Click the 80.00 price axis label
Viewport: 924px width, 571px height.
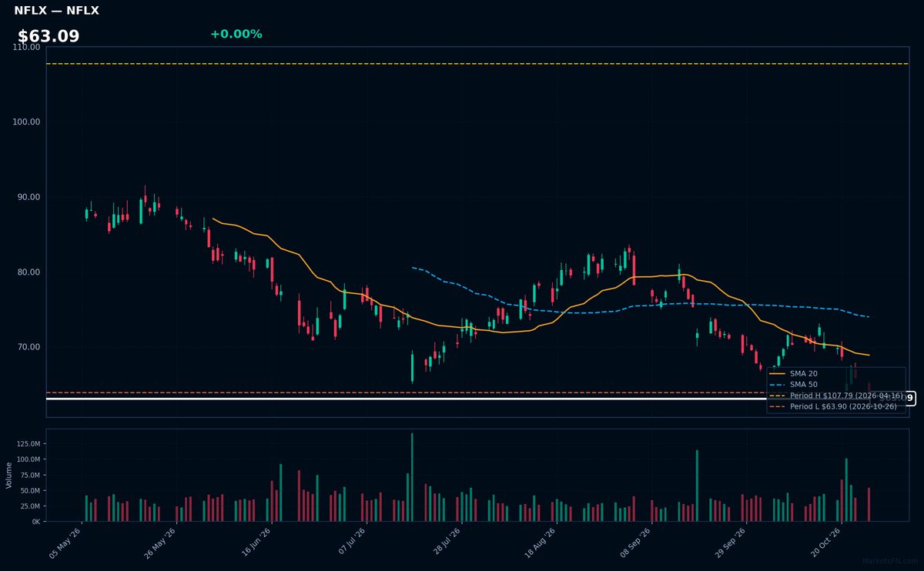[28, 272]
